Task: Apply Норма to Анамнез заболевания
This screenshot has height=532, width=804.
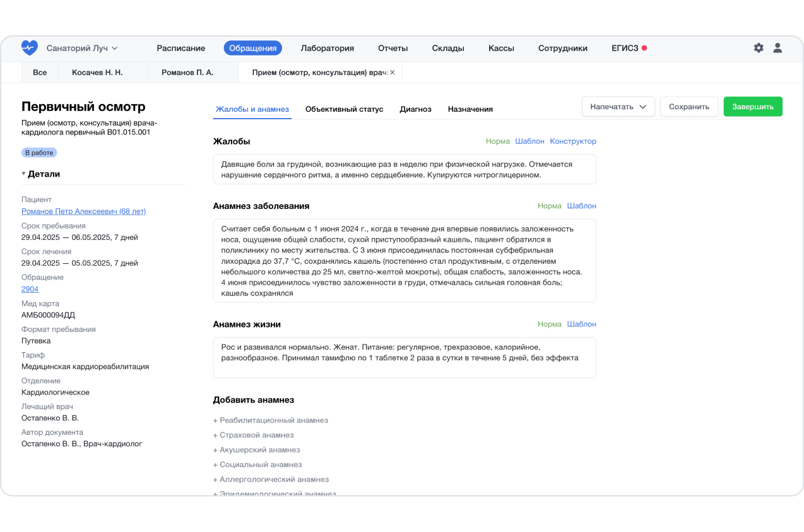Action: 549,206
